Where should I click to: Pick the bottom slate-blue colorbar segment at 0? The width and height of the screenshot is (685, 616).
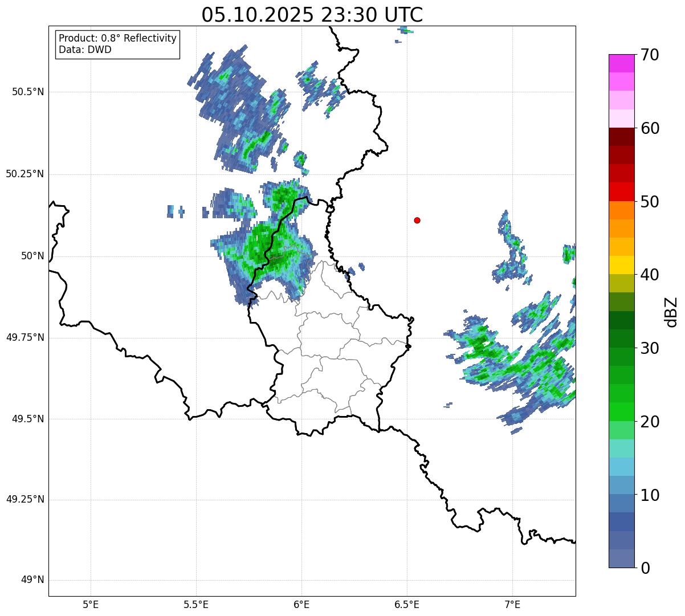tap(622, 559)
